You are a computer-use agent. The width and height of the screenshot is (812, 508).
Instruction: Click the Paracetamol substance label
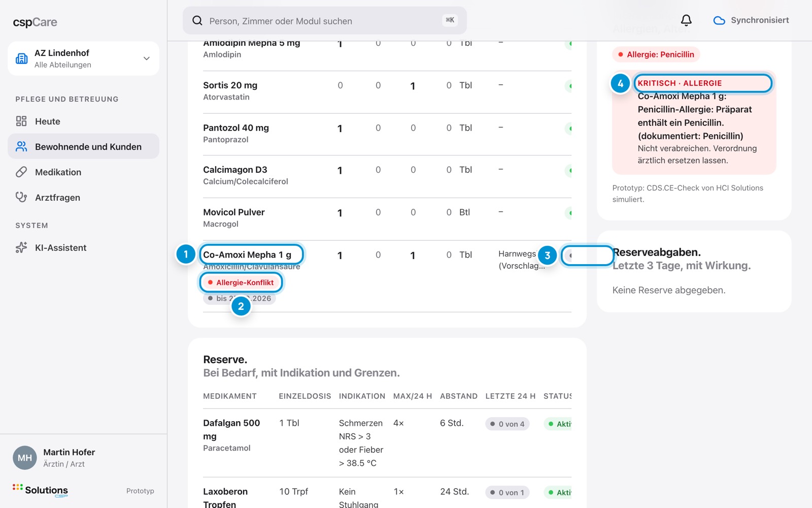coord(227,448)
